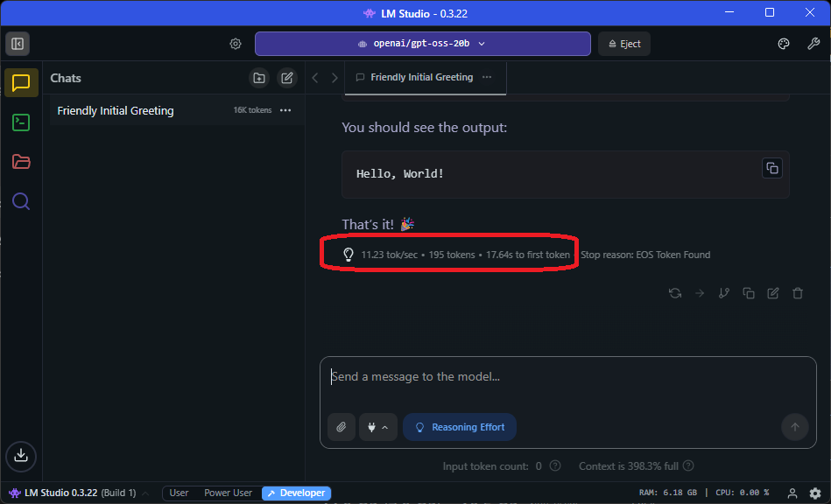The width and height of the screenshot is (831, 504).
Task: Click the RAM: 6.18 GB readout
Action: tap(668, 493)
